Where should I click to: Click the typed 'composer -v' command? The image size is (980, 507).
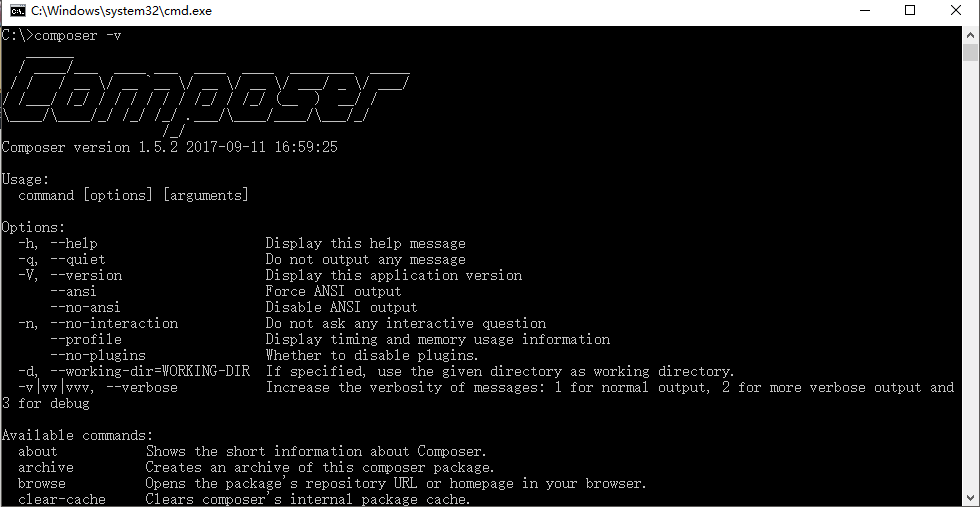point(78,36)
